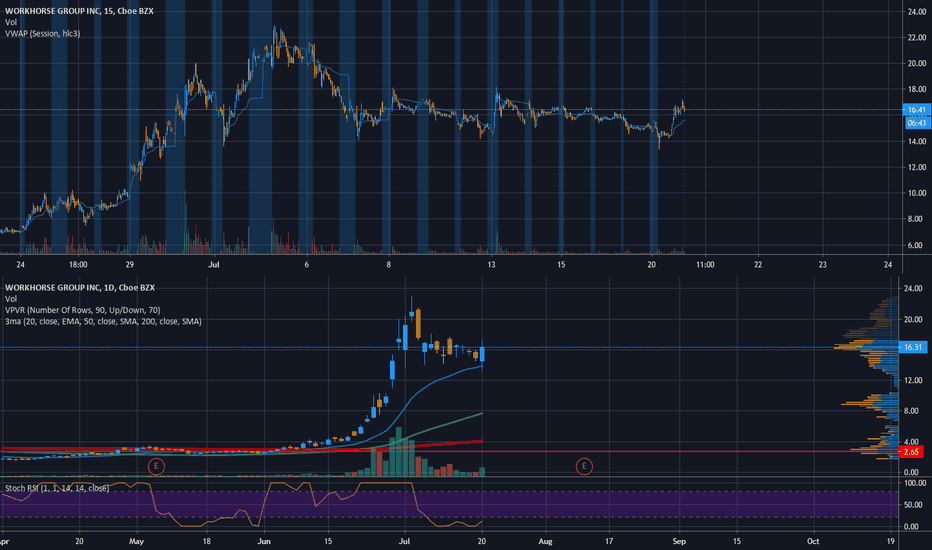Click the 11:00 label on upper time axis
This screenshot has width=932, height=550.
tap(705, 265)
